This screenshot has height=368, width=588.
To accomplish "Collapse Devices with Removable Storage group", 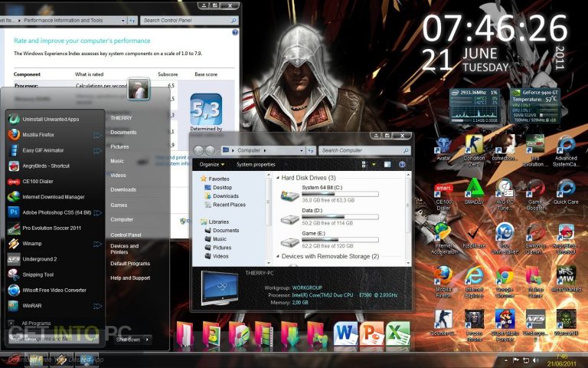I will pyautogui.click(x=278, y=257).
